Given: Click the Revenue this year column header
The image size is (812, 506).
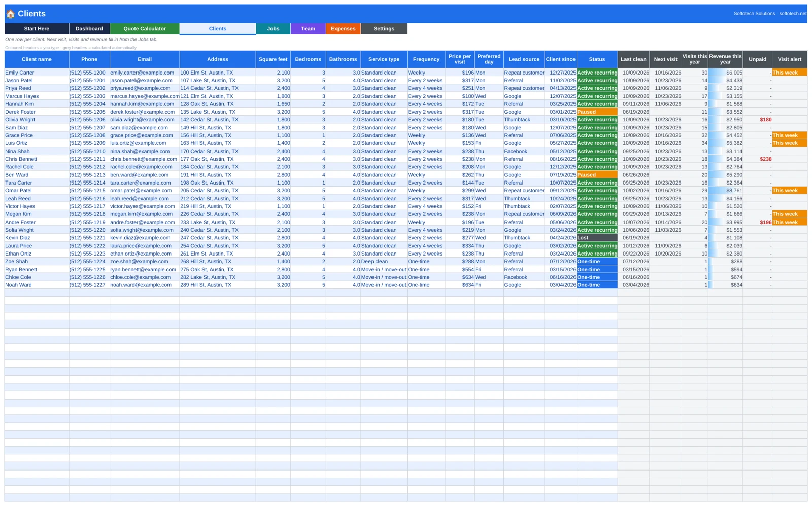Looking at the screenshot, I should [x=725, y=59].
